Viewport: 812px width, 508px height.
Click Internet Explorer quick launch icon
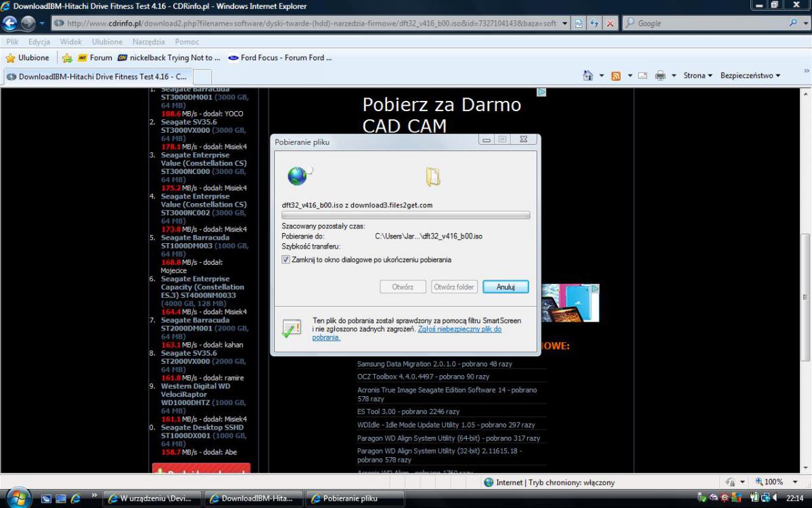coord(75,499)
